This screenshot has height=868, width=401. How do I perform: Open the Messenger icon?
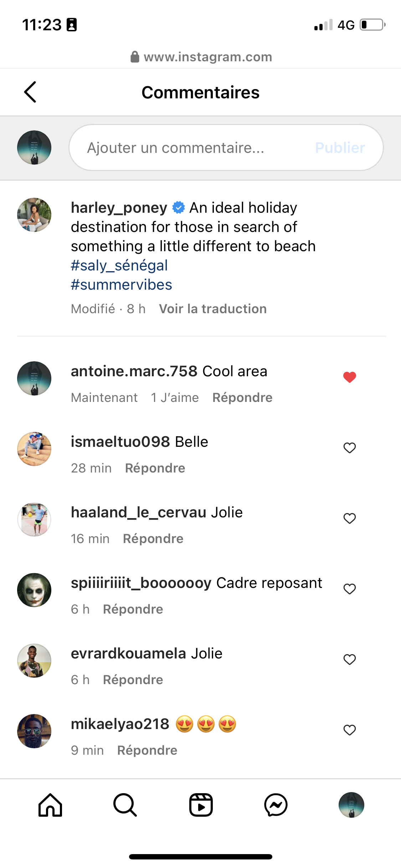(x=276, y=805)
